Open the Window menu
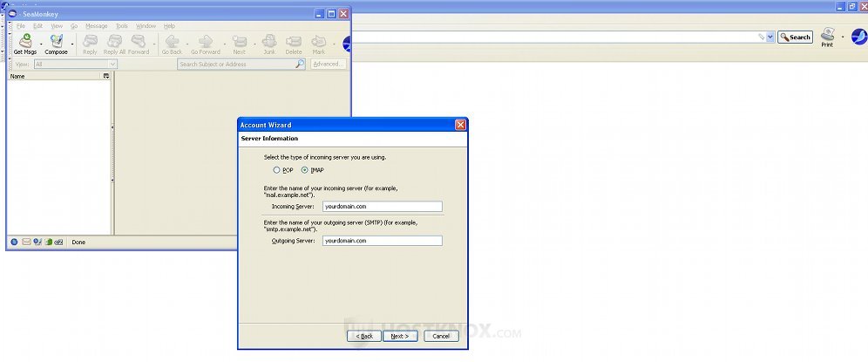This screenshot has height=362, width=868. (x=146, y=26)
